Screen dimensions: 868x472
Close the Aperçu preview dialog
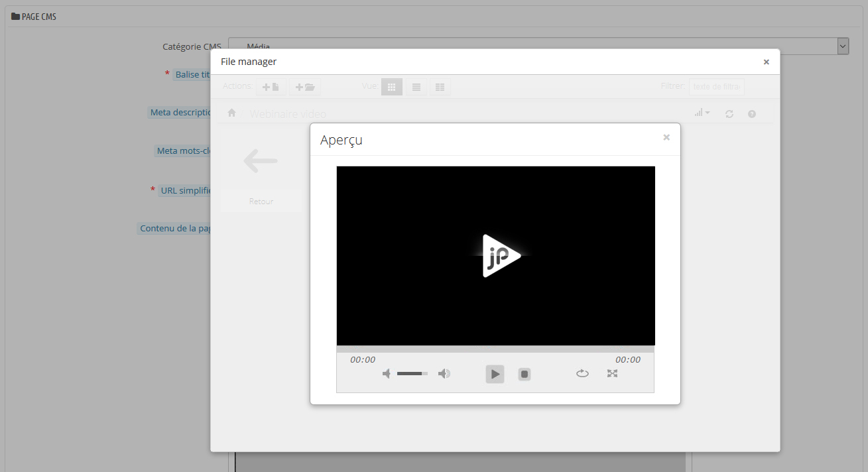[666, 137]
